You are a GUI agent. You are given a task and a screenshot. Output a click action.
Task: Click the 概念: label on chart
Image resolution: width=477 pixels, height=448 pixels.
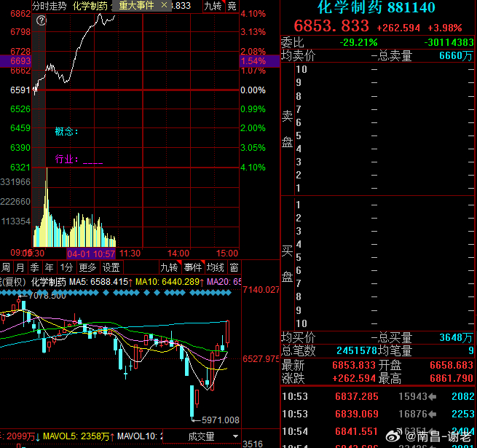pyautogui.click(x=66, y=131)
